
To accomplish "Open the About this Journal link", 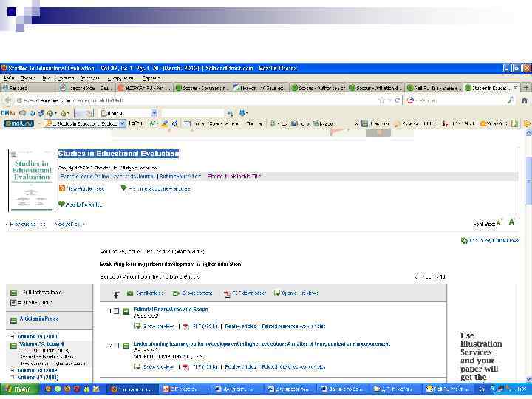I will coord(134,177).
